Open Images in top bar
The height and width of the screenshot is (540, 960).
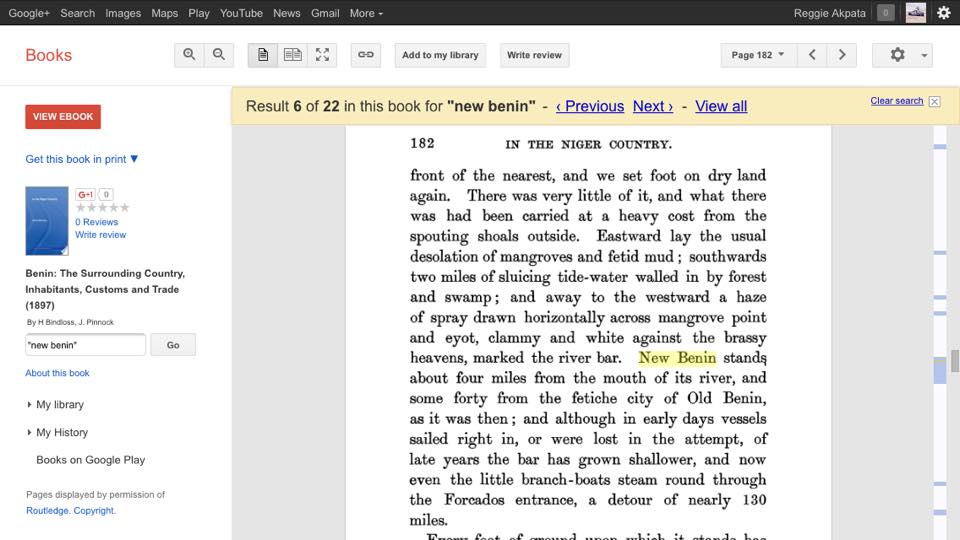point(123,13)
